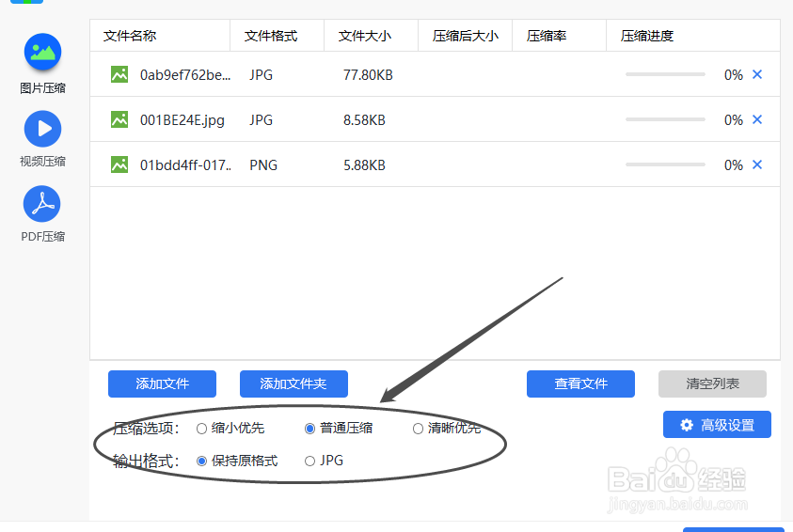Click the 0% value of 01bdd4ff-017 row
This screenshot has height=532, width=793.
734,165
